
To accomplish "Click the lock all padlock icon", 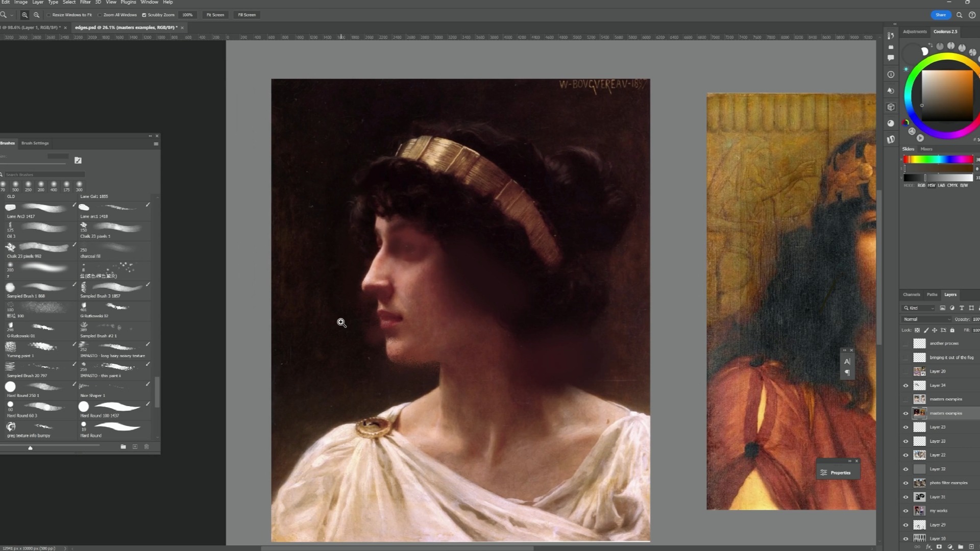I will (952, 330).
